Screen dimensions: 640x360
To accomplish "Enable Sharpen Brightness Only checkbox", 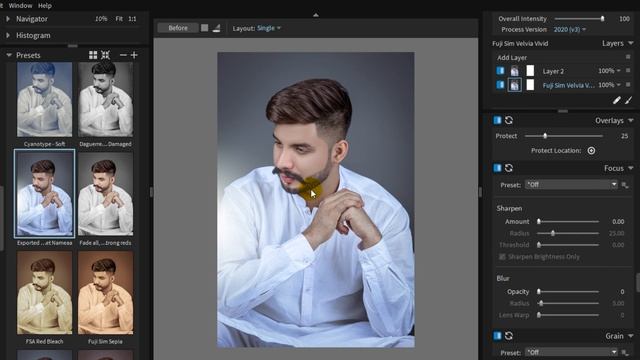I will pos(502,257).
